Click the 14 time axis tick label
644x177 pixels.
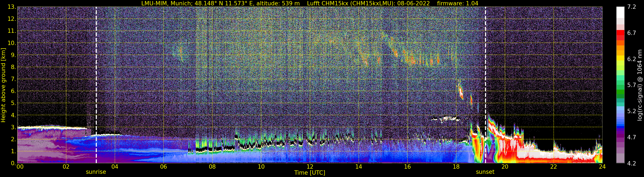[x=358, y=167]
